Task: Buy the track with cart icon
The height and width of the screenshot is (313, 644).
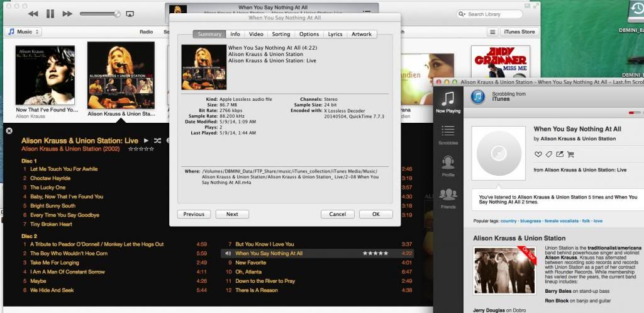Action: (570, 154)
